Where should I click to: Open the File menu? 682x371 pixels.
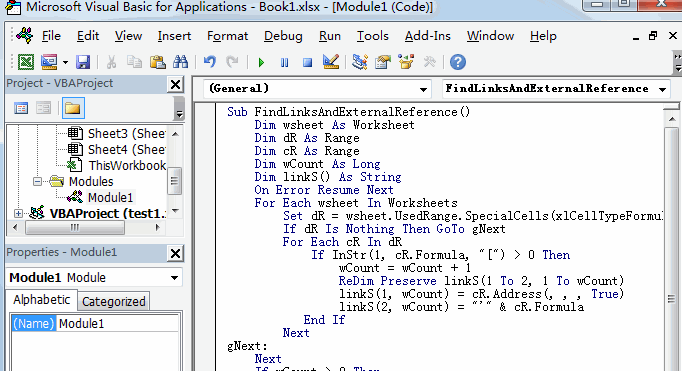tap(51, 36)
